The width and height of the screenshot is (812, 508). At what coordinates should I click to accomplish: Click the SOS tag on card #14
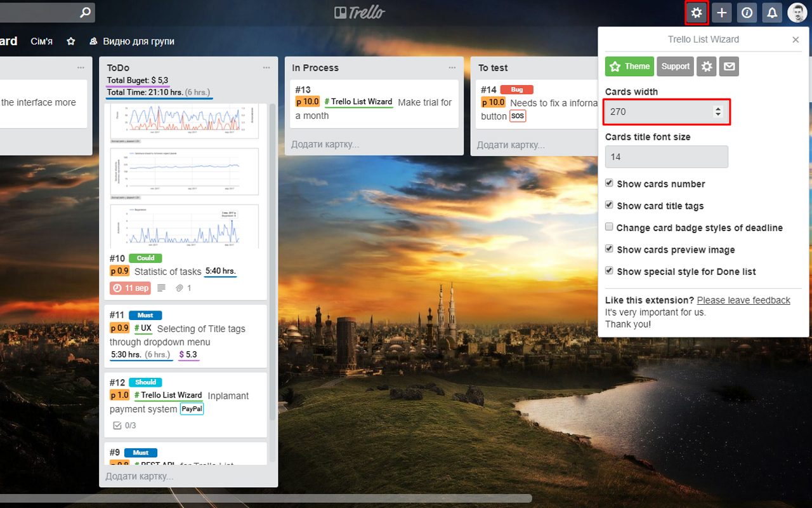click(x=518, y=116)
